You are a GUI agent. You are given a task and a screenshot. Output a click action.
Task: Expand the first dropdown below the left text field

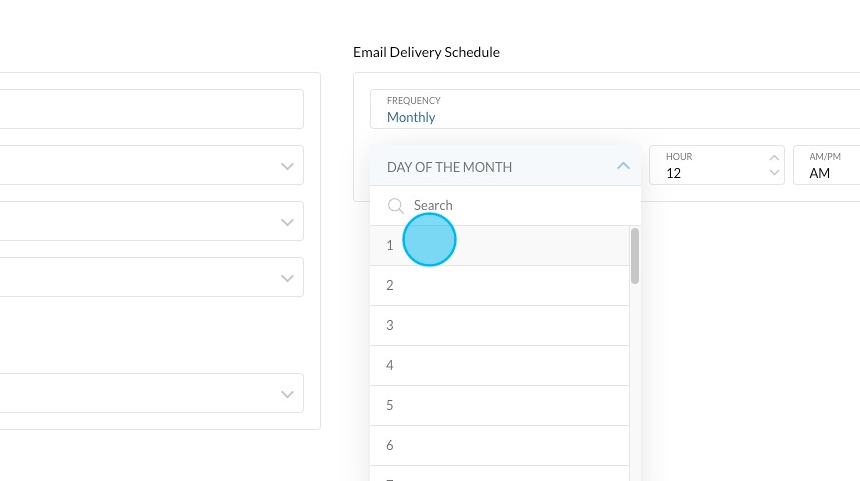pyautogui.click(x=150, y=165)
